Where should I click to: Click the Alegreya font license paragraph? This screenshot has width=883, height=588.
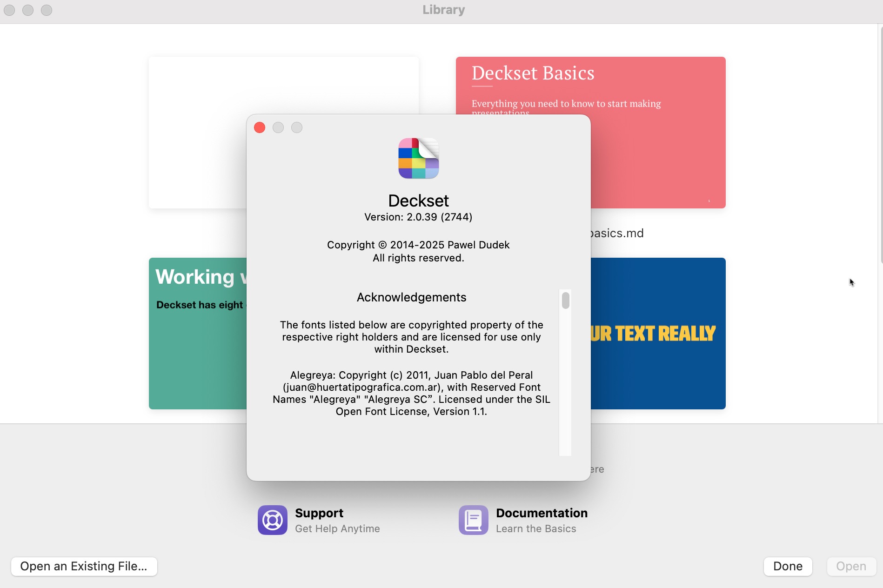(x=411, y=393)
